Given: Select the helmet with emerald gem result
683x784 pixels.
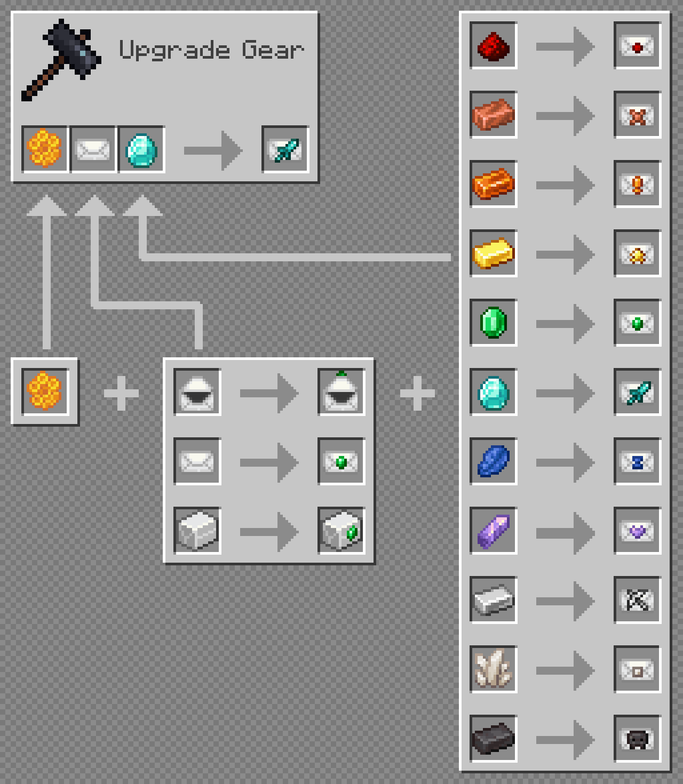Looking at the screenshot, I should (x=341, y=392).
